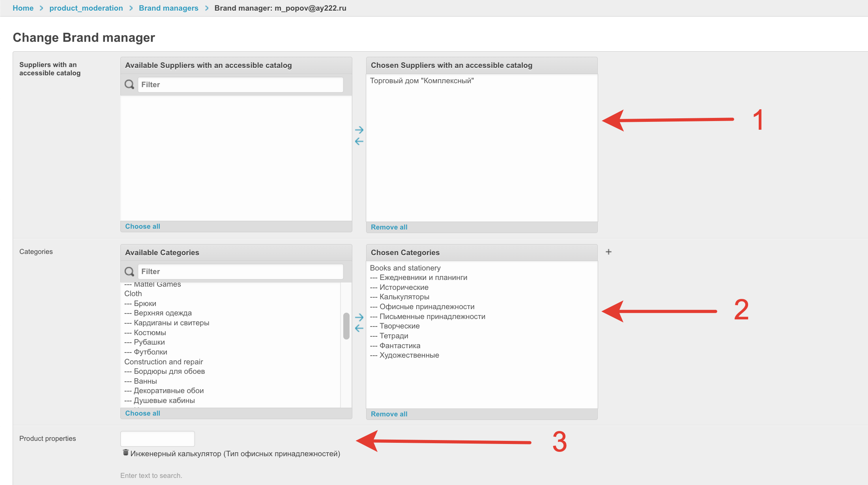Image resolution: width=868 pixels, height=485 pixels.
Task: Click Remove all under Chosen Suppliers
Action: tap(389, 227)
